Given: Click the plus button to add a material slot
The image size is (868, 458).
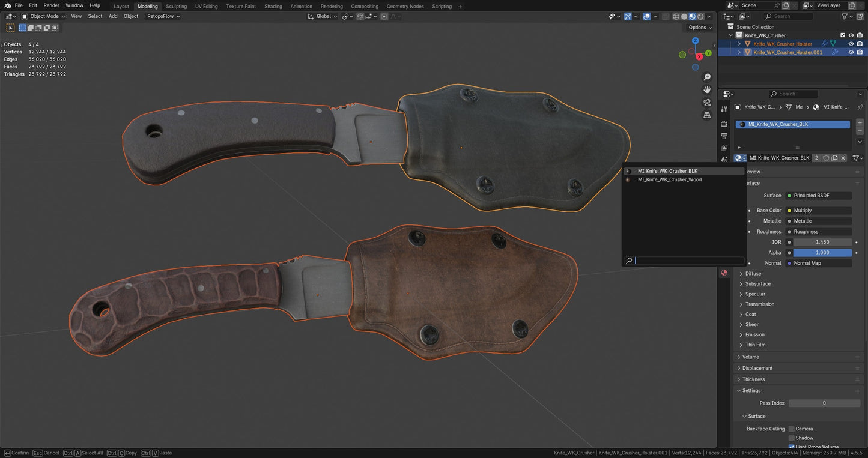Looking at the screenshot, I should coord(860,122).
